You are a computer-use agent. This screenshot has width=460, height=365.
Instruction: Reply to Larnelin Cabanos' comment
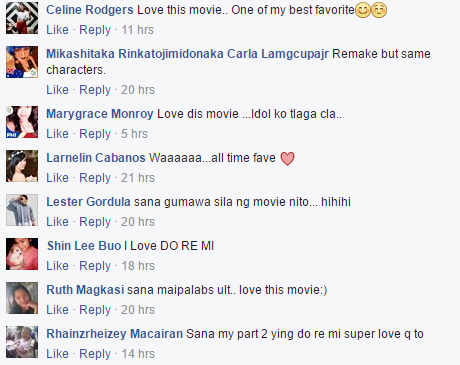tap(95, 178)
